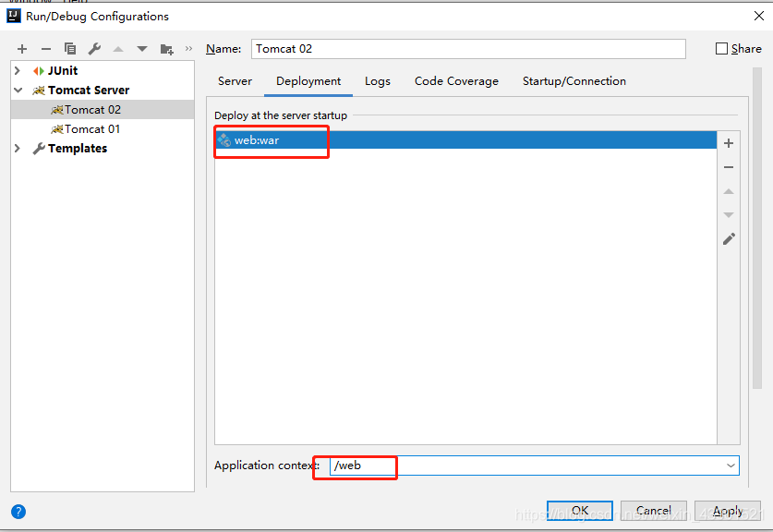The width and height of the screenshot is (773, 532).
Task: Switch to the Code Coverage tab
Action: pos(456,81)
